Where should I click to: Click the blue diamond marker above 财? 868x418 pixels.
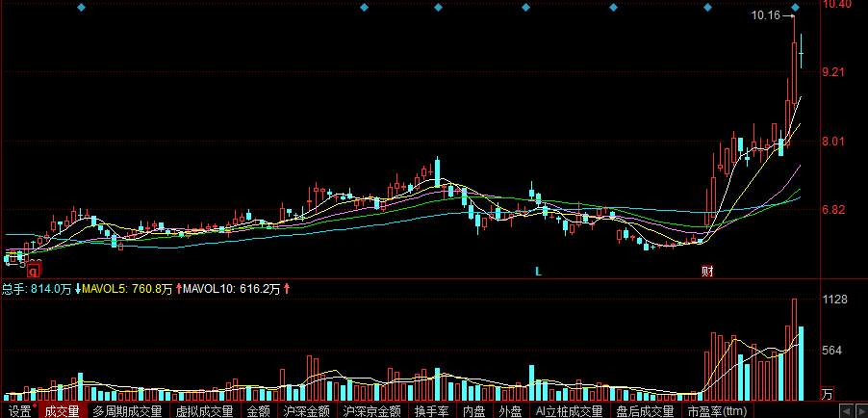[707, 7]
